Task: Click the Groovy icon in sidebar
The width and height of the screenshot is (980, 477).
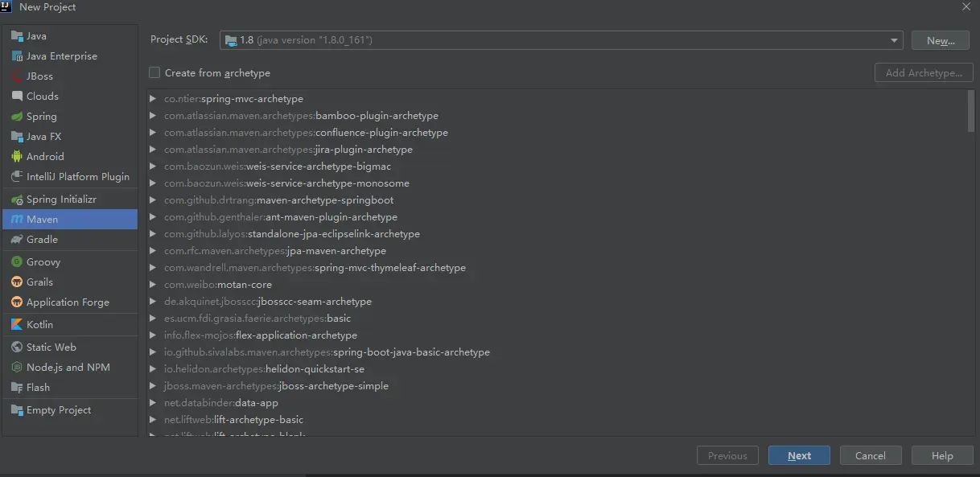Action: pyautogui.click(x=17, y=262)
